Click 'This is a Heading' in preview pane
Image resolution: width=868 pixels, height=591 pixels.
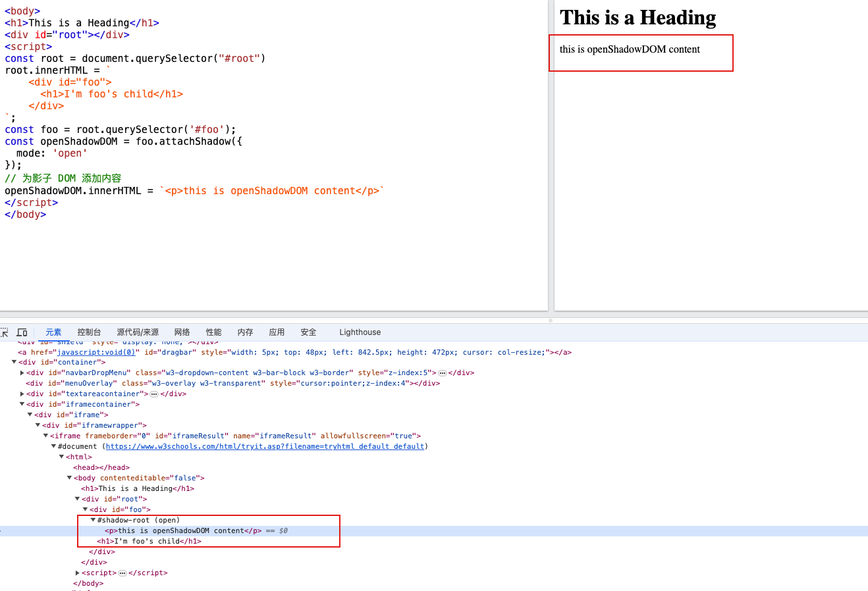637,18
